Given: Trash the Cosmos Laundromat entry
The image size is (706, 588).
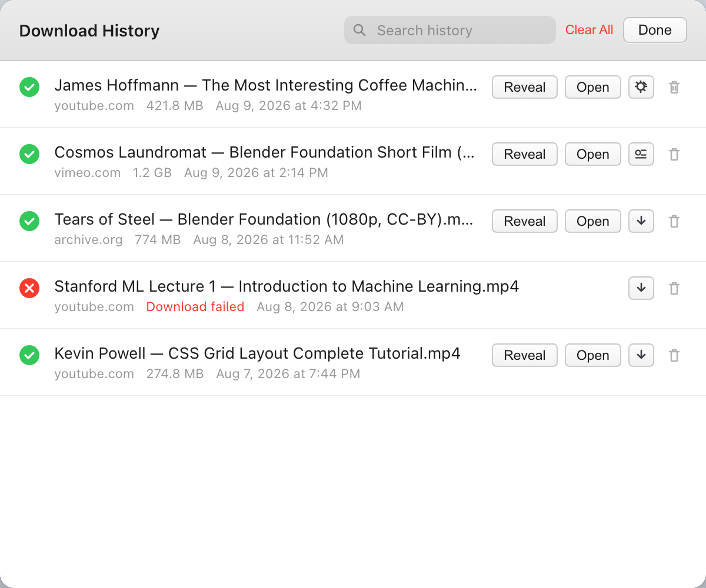Looking at the screenshot, I should [674, 154].
